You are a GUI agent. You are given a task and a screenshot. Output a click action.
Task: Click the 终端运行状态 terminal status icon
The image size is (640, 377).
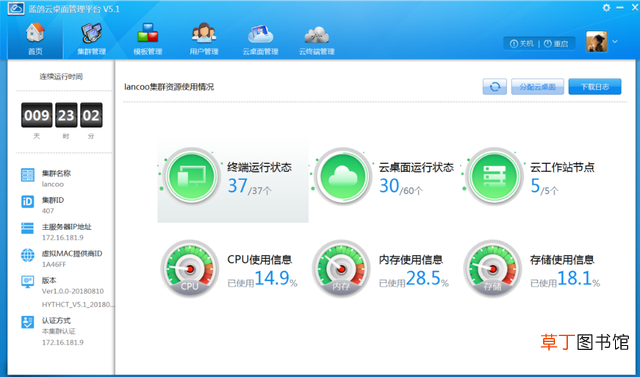[x=191, y=176]
